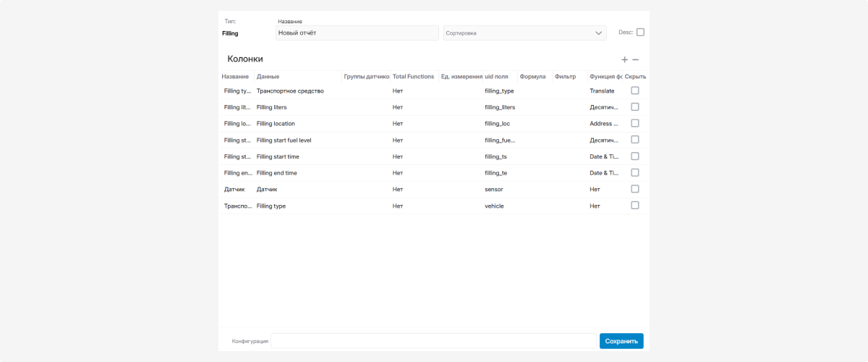Screen dimensions: 868x362
Task: Click the Total Functions column header
Action: [414, 76]
